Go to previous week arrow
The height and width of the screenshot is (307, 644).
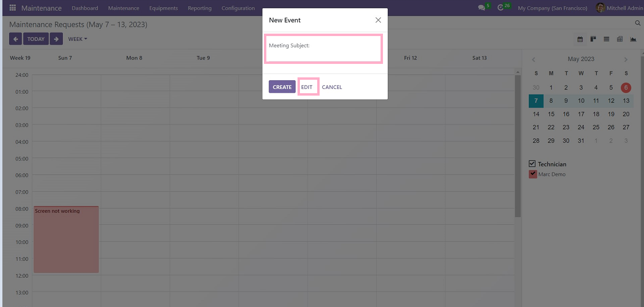coord(15,39)
